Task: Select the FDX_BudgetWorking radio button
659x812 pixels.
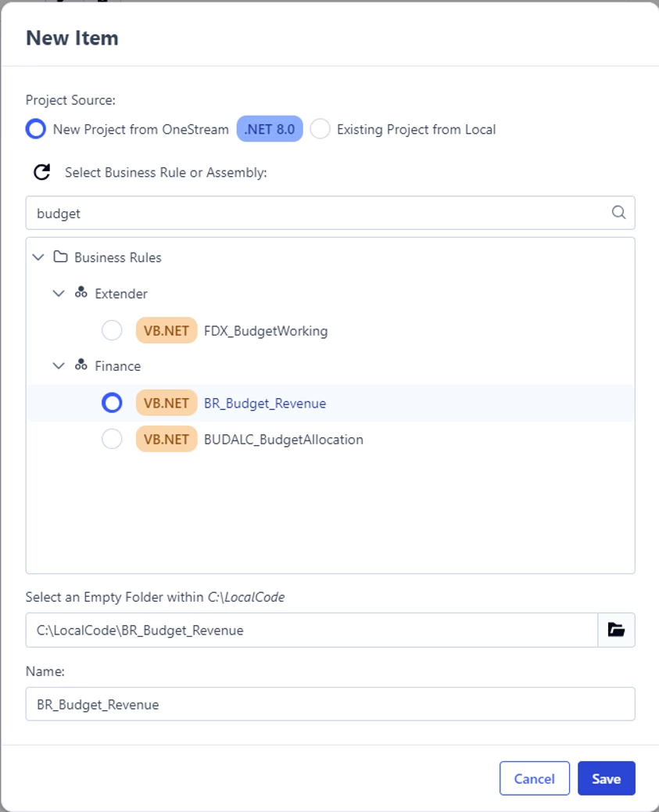Action: [x=112, y=330]
